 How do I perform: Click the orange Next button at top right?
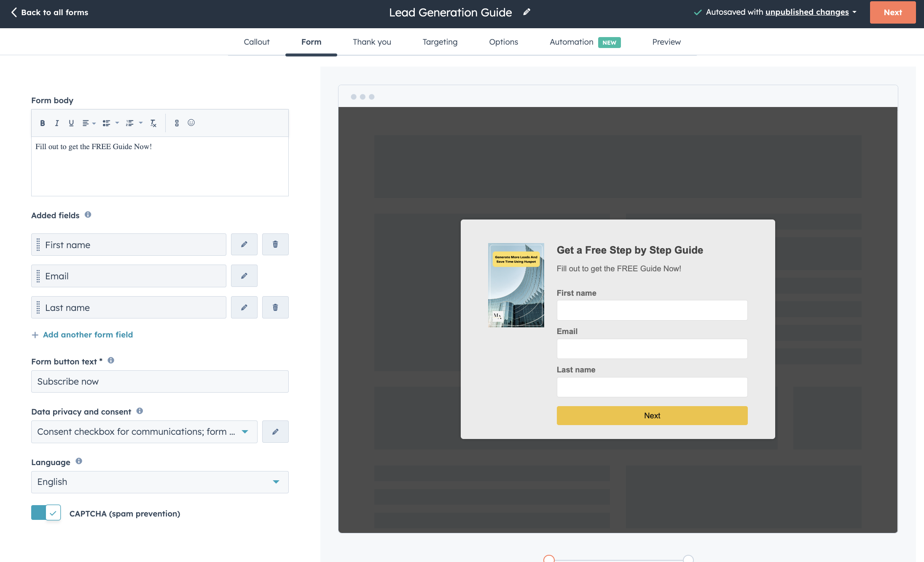click(x=892, y=12)
